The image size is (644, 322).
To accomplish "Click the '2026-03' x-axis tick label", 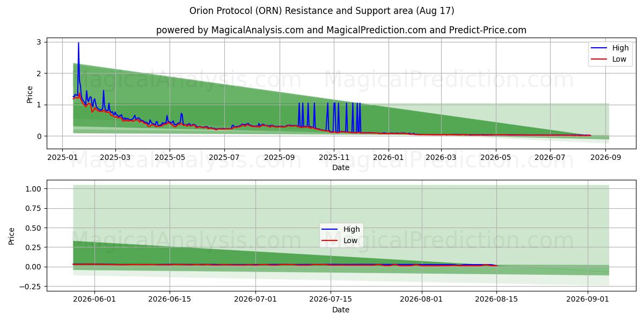I will (x=441, y=157).
